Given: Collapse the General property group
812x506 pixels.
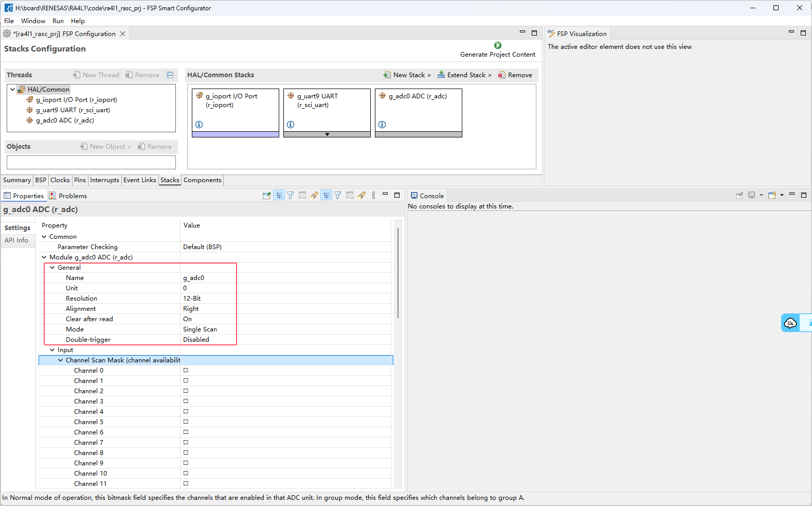Looking at the screenshot, I should point(52,268).
